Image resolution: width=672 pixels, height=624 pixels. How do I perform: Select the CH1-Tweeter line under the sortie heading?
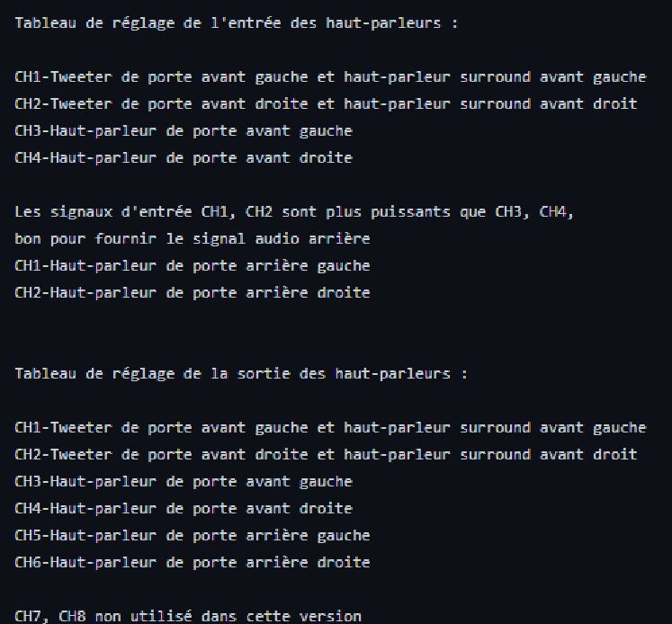(x=329, y=428)
